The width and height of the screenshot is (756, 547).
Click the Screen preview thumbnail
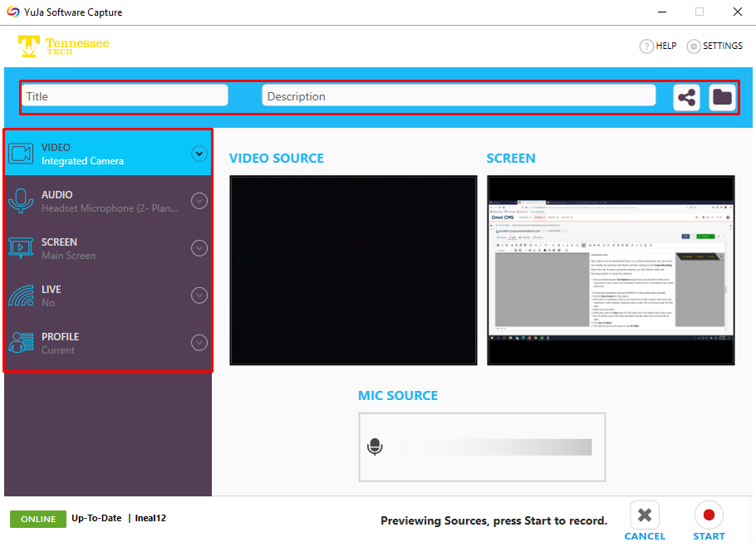(611, 271)
